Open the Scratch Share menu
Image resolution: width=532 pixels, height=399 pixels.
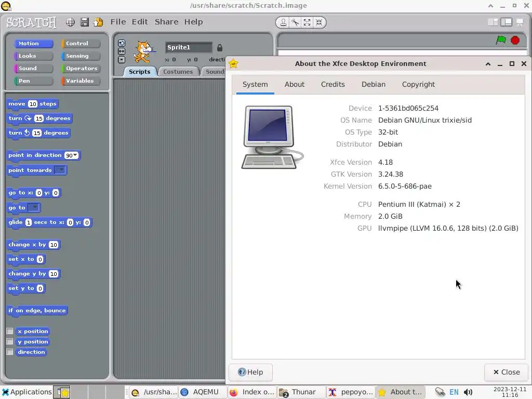pos(167,22)
